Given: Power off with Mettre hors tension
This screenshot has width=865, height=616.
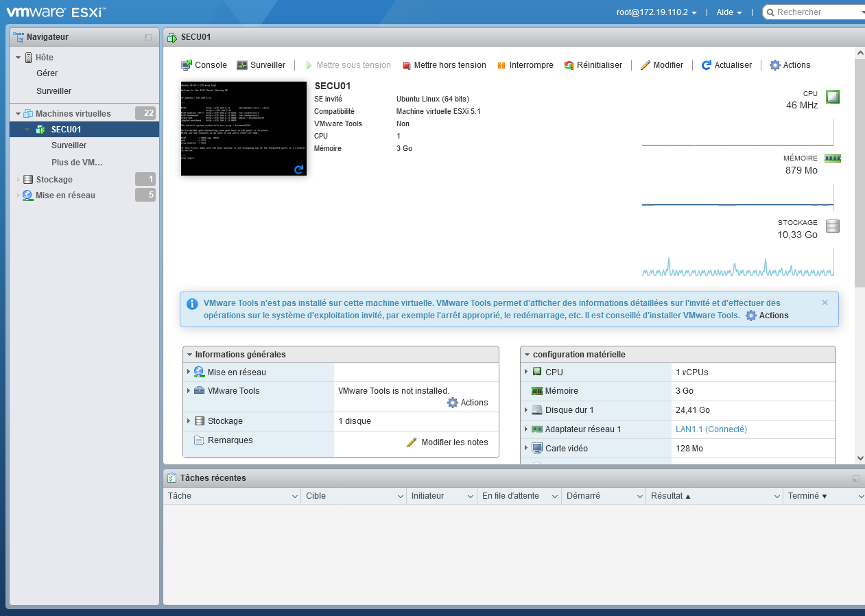Looking at the screenshot, I should coord(444,65).
